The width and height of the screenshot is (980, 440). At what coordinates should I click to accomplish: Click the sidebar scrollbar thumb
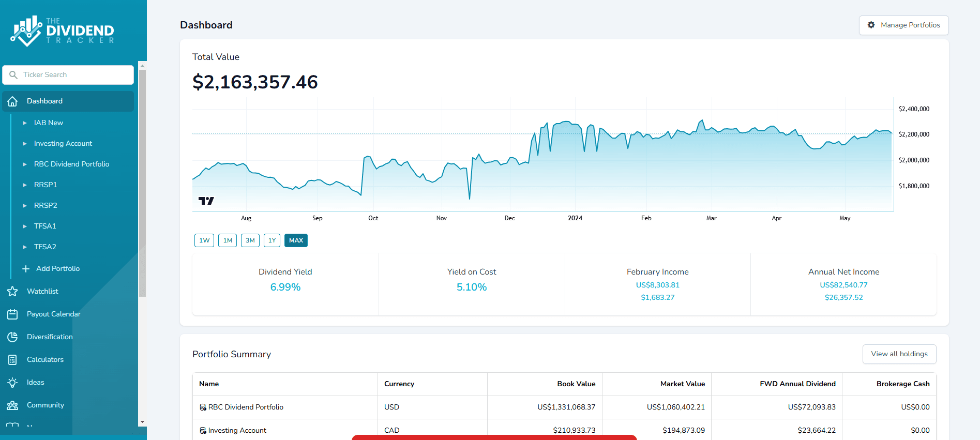coord(143,184)
